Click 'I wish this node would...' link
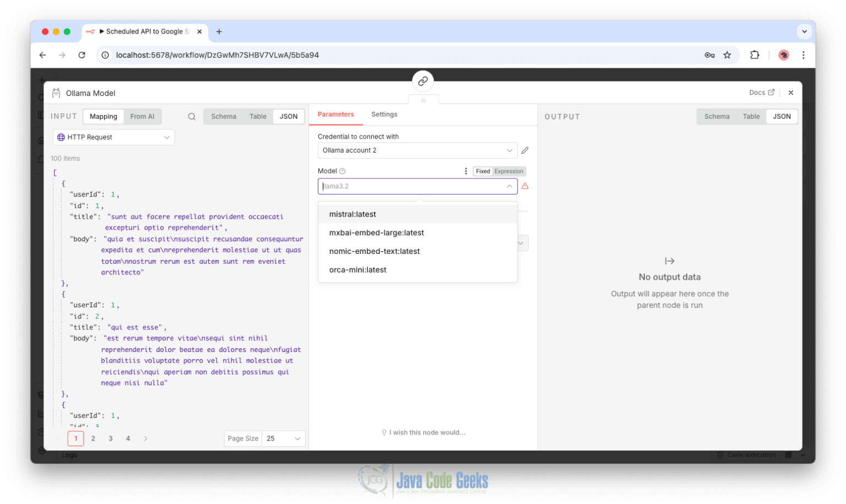Image resolution: width=846 pixels, height=504 pixels. tap(424, 433)
